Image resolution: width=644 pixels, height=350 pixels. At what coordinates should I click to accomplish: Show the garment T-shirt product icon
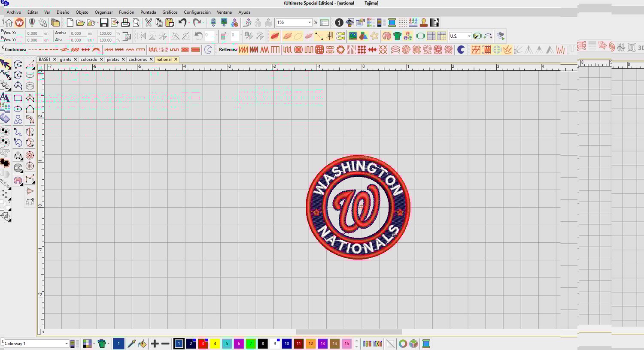(397, 36)
